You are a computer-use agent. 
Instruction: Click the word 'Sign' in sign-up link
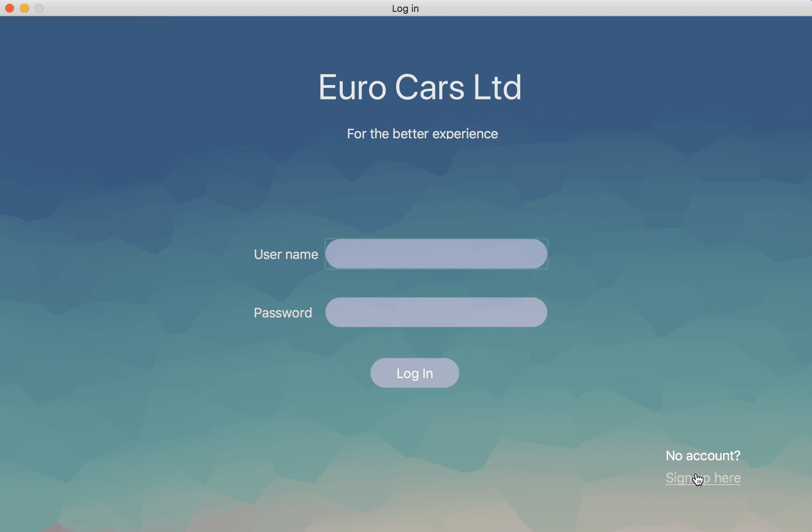[678, 478]
